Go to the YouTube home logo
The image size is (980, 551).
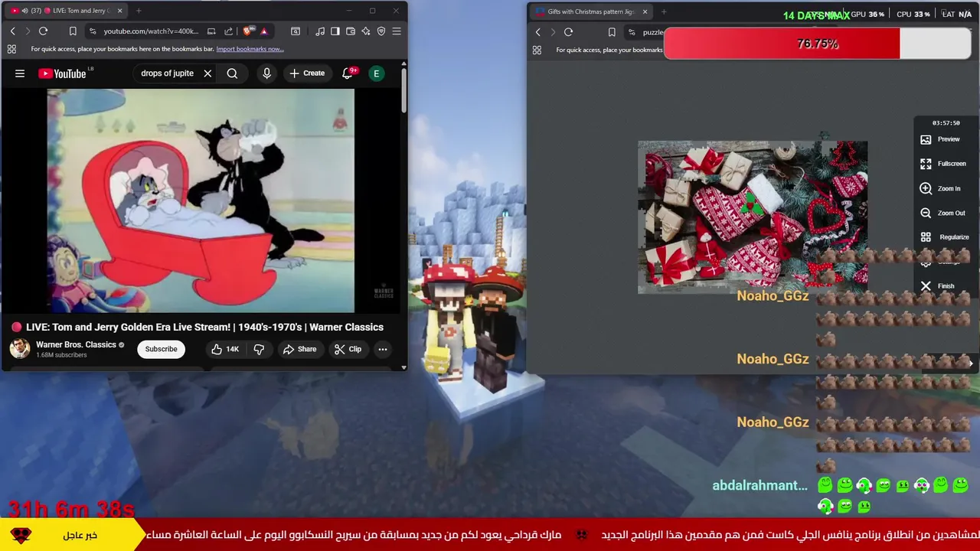pyautogui.click(x=63, y=73)
